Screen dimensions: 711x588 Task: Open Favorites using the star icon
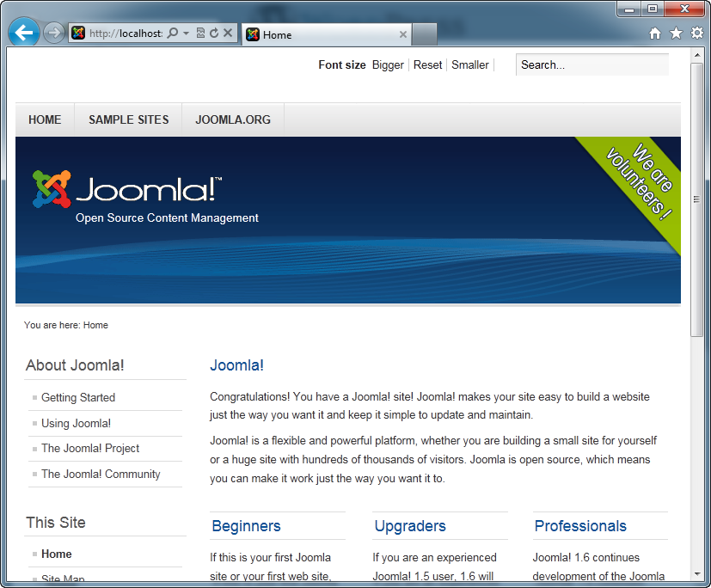tap(676, 32)
